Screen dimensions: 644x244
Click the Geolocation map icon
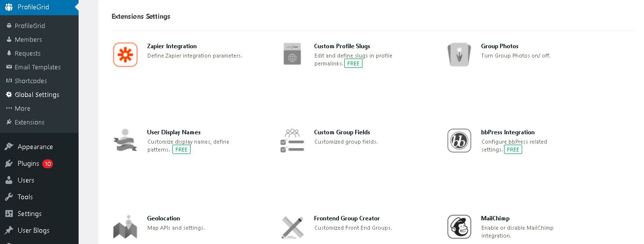(125, 226)
